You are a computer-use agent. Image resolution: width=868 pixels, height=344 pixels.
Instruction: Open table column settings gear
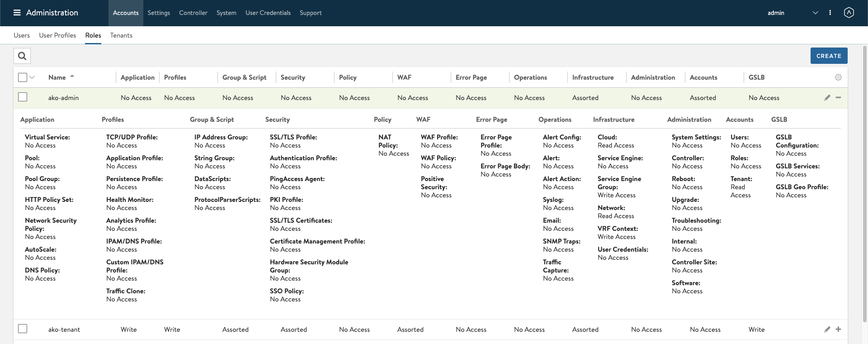point(838,77)
